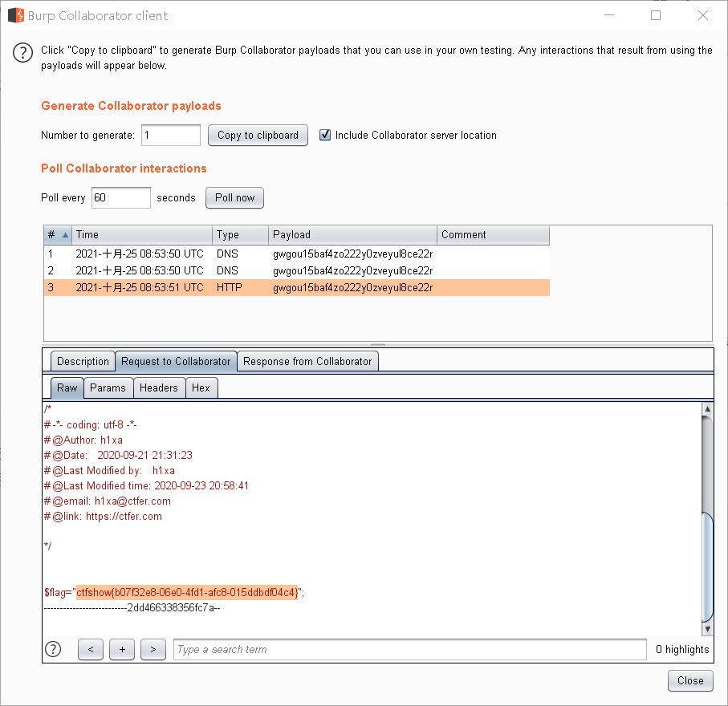The image size is (728, 706).
Task: Sort by the Comment column header
Action: coord(493,235)
